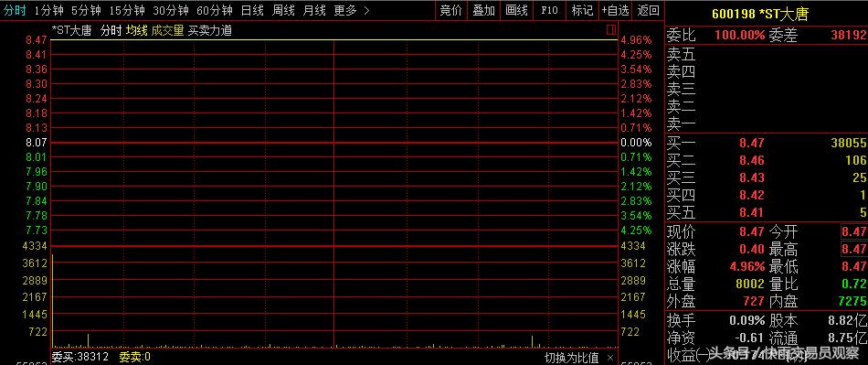Switch to the 1分钟 chart period
The height and width of the screenshot is (365, 868).
point(48,10)
